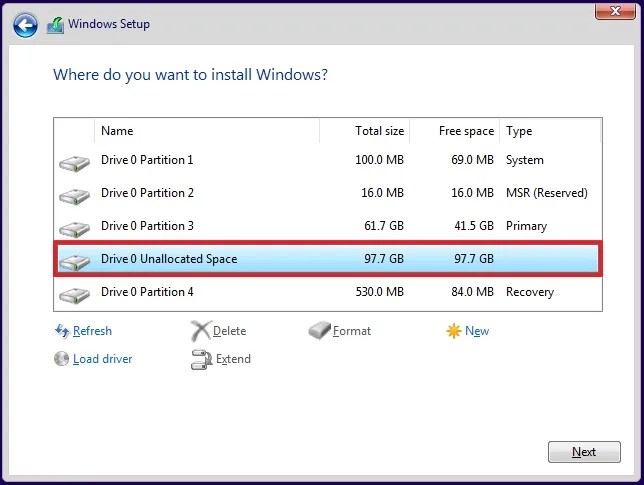Screen dimensions: 644x485
Task: Click drive icon for Drive 0 Partition 1
Action: coord(74,163)
